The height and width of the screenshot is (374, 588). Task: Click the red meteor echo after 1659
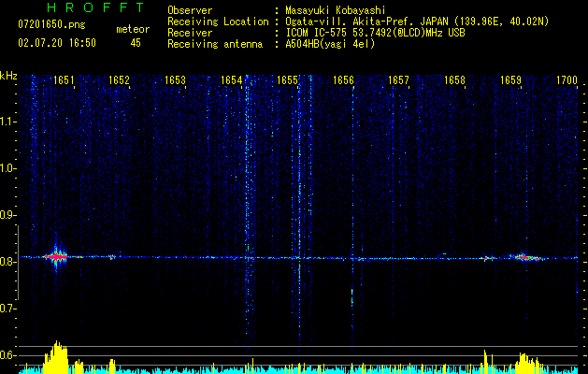(525, 258)
